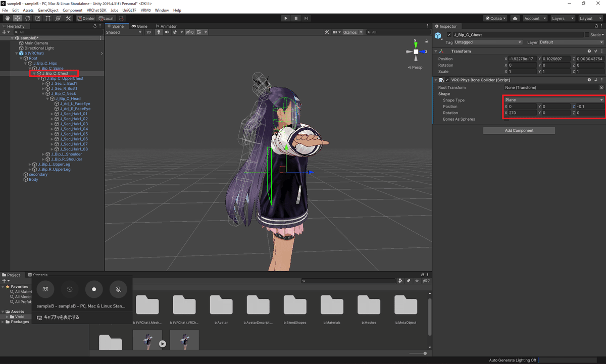Toggle J_Bip_C_Chest active checkbox
The height and width of the screenshot is (364, 606).
[449, 35]
